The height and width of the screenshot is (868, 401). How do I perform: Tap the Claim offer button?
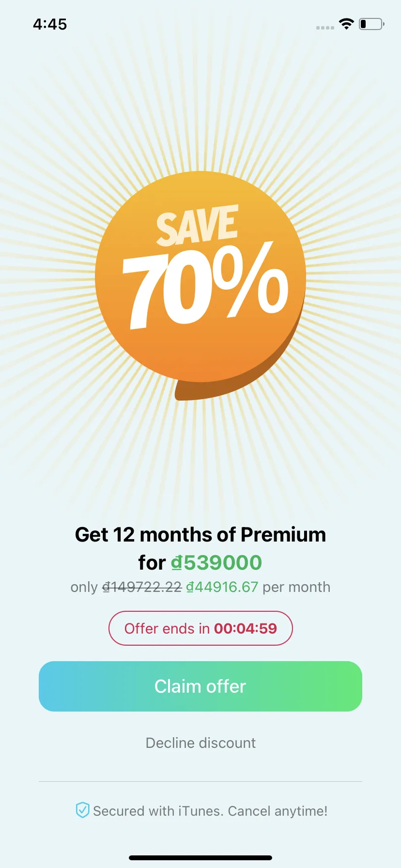tap(200, 686)
